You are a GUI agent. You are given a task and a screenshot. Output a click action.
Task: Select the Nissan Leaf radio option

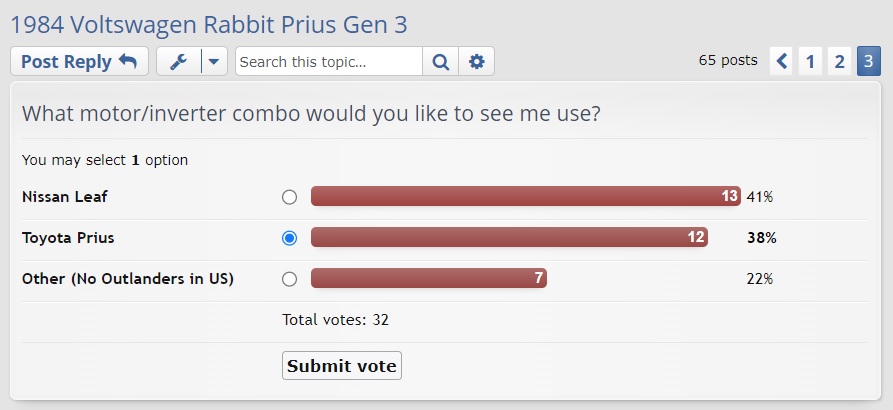coord(290,197)
